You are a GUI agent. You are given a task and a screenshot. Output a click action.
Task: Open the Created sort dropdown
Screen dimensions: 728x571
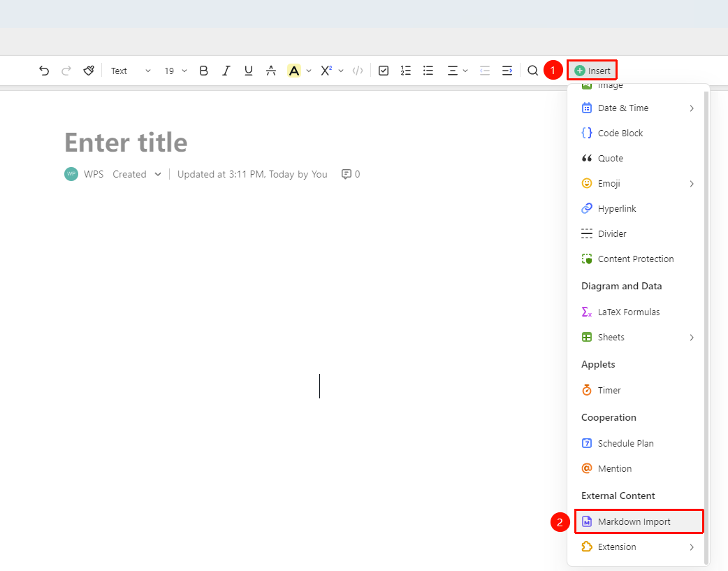coord(137,174)
